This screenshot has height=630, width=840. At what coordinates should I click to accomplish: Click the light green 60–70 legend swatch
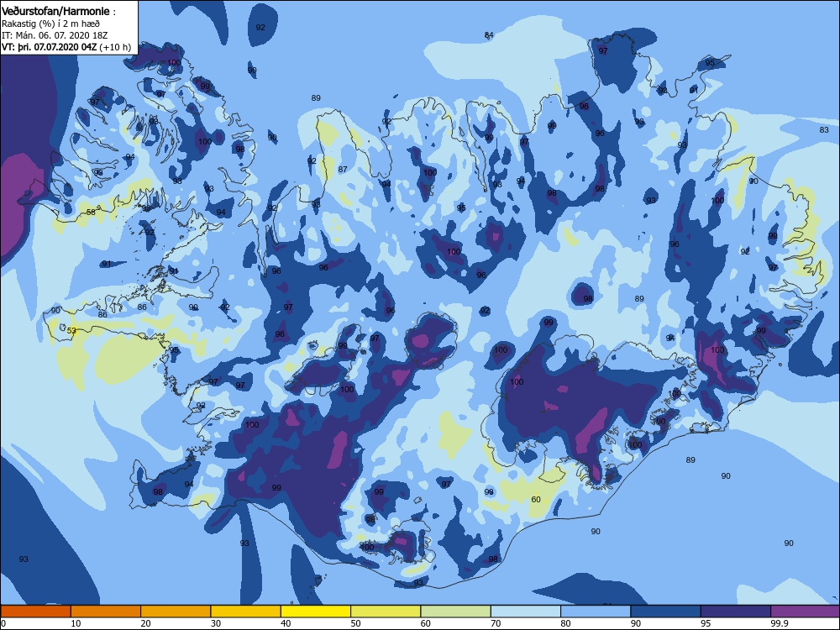point(456,612)
